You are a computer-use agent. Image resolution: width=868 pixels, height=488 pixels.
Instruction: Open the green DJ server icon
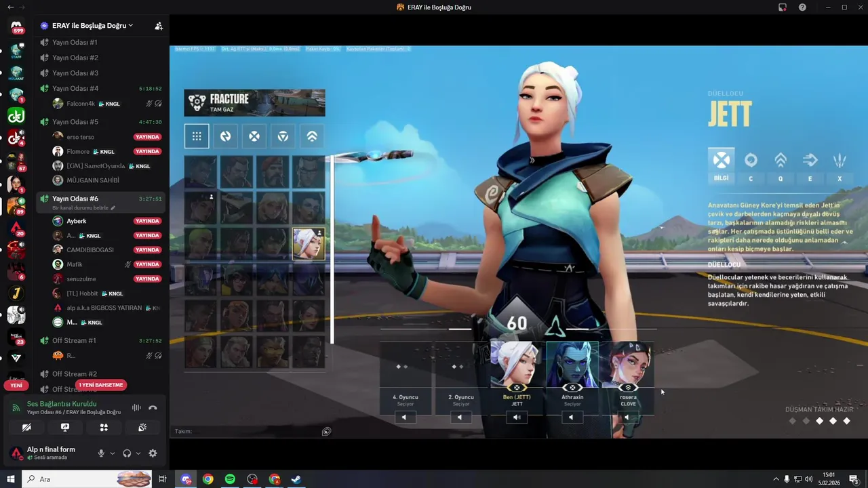16,116
